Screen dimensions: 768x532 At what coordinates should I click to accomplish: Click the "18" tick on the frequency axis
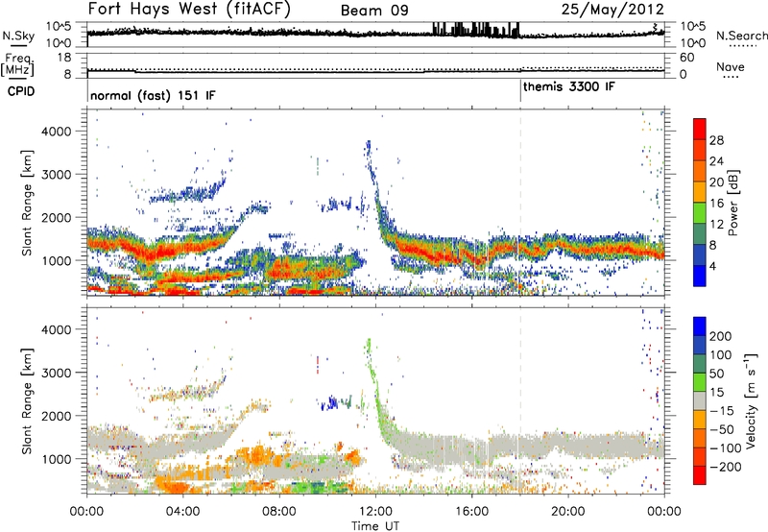(63, 58)
